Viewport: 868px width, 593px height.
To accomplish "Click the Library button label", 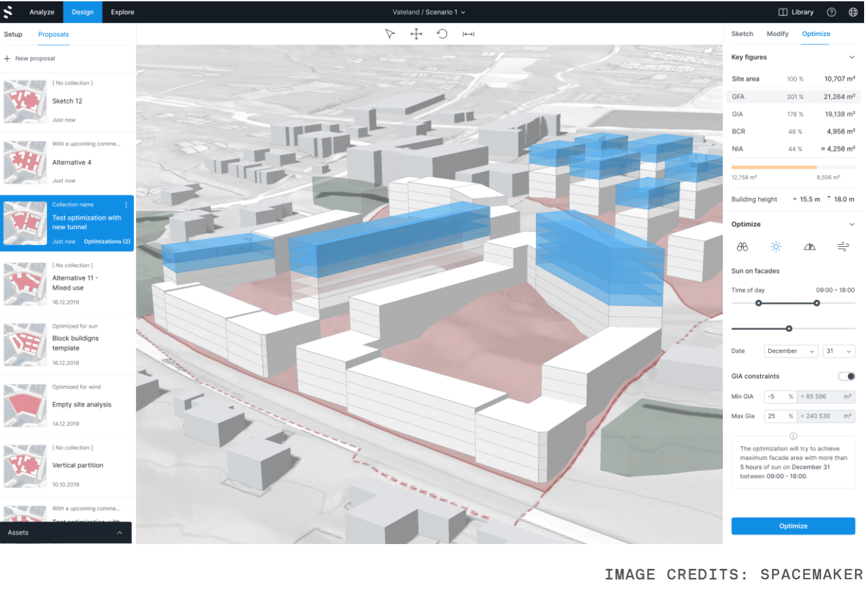I will click(x=803, y=12).
